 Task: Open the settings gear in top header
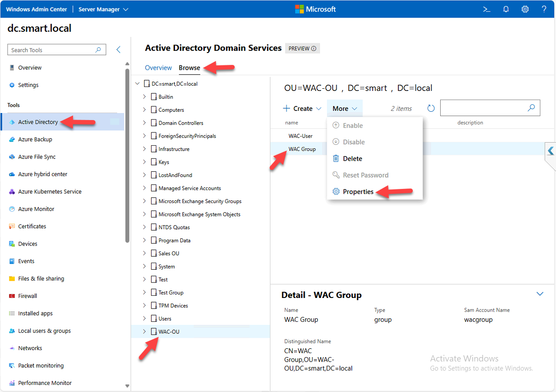pyautogui.click(x=525, y=9)
